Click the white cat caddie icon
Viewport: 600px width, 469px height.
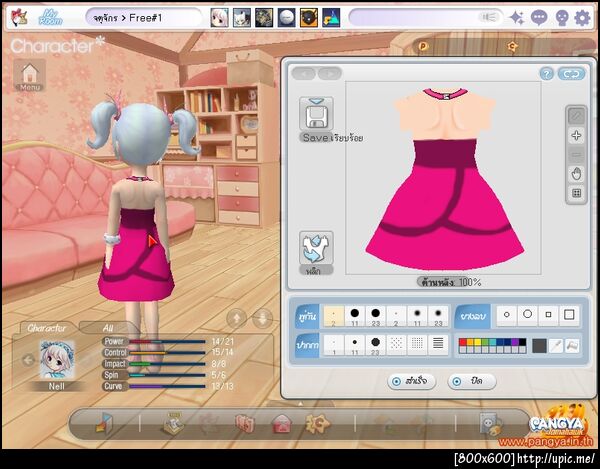(242, 18)
